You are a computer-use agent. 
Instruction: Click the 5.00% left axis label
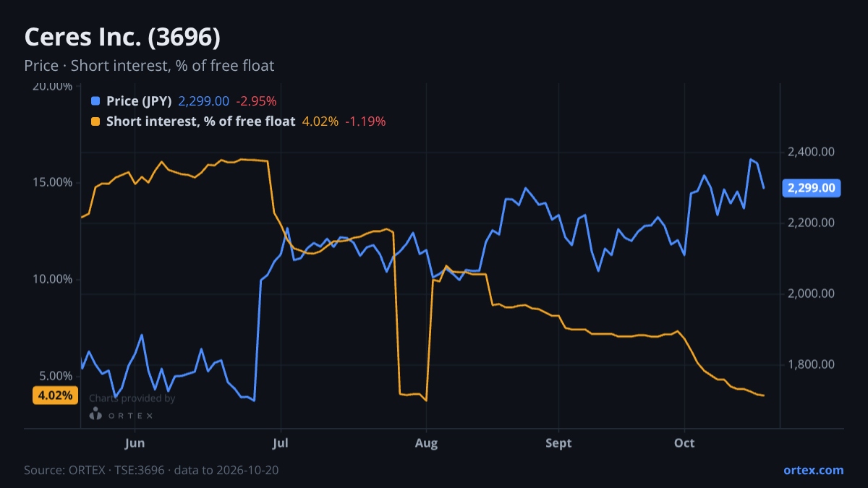click(x=55, y=376)
